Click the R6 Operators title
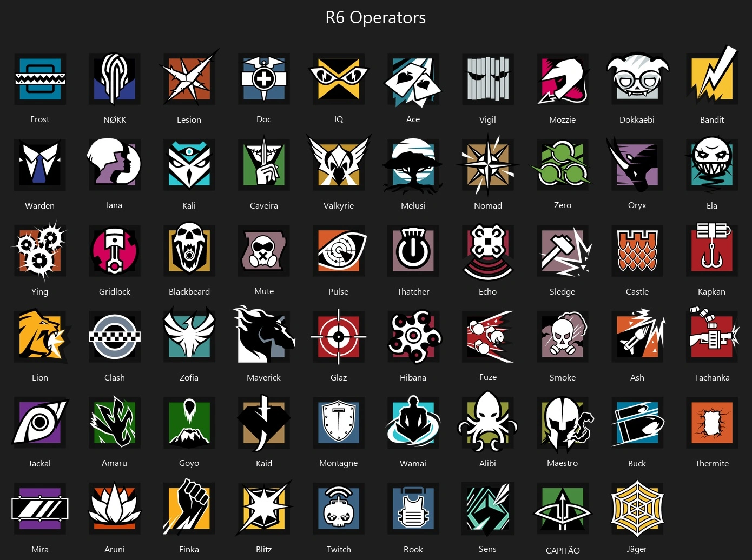The image size is (752, 560). 375,17
